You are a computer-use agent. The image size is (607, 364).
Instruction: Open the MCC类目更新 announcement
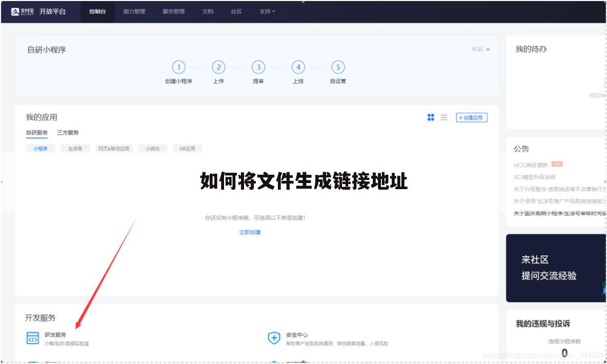pos(531,165)
